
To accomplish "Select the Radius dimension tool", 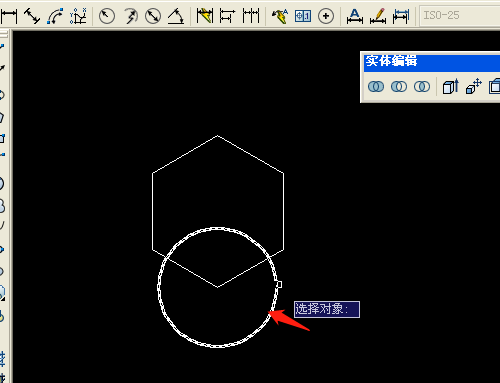I will [x=107, y=16].
